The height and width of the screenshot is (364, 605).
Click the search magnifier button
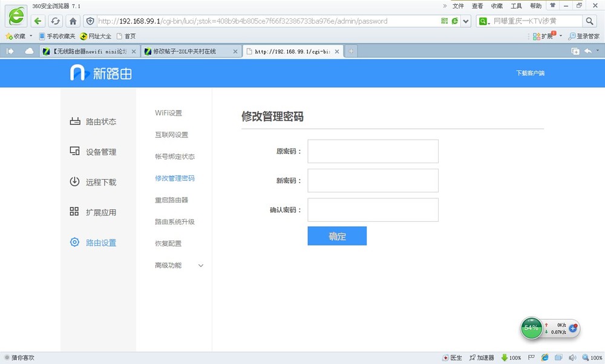[589, 21]
